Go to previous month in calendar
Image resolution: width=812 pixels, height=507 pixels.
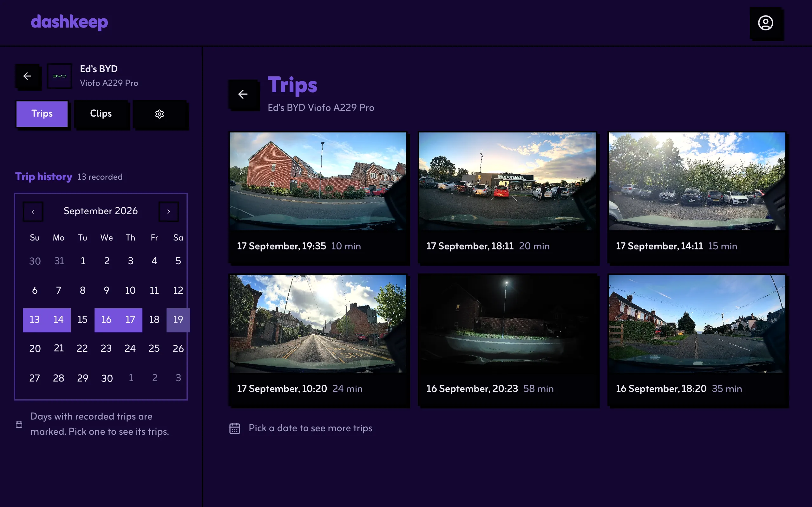pos(33,212)
